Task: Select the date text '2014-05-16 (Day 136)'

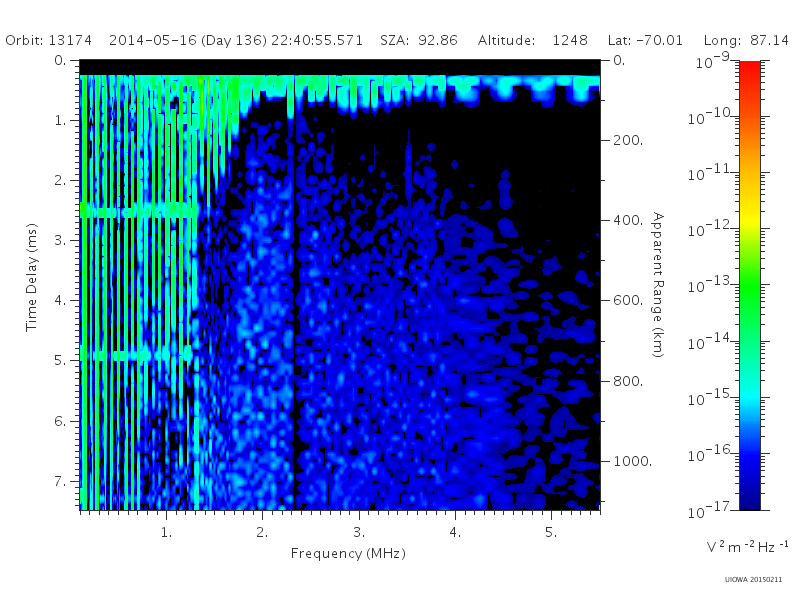Action: [x=188, y=40]
